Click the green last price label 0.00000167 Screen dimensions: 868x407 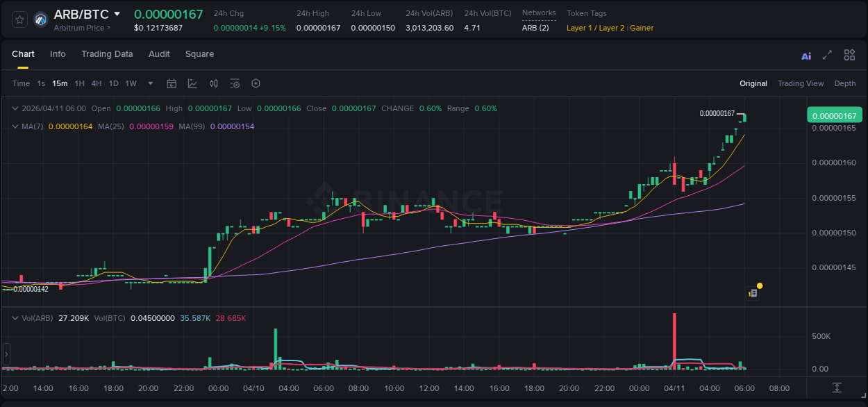click(834, 113)
